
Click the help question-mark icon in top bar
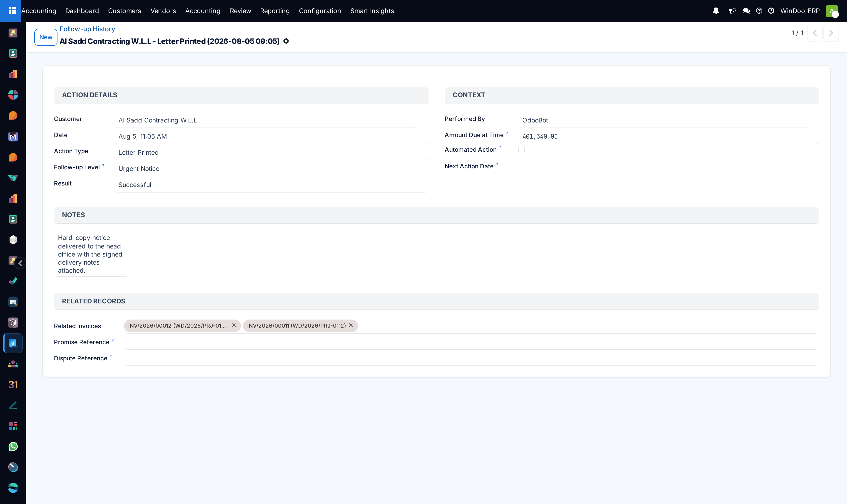click(759, 11)
